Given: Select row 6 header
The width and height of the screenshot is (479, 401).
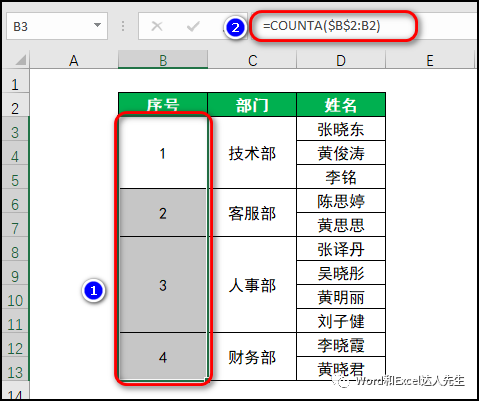Looking at the screenshot, I should pos(15,201).
